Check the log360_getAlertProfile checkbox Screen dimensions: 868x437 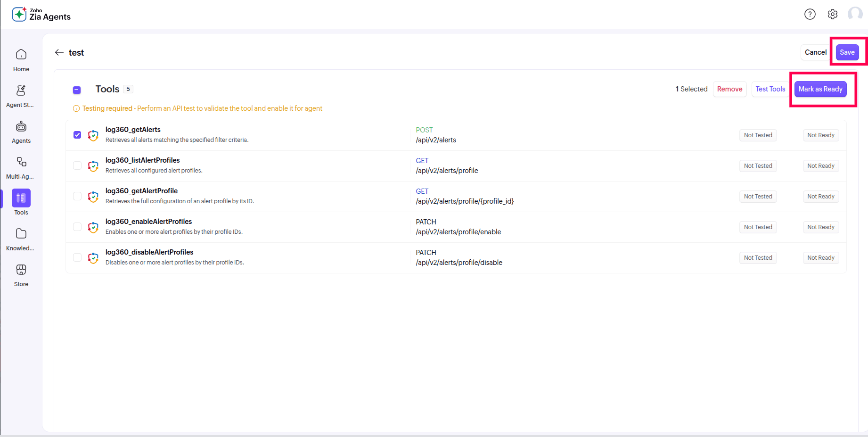click(x=77, y=196)
